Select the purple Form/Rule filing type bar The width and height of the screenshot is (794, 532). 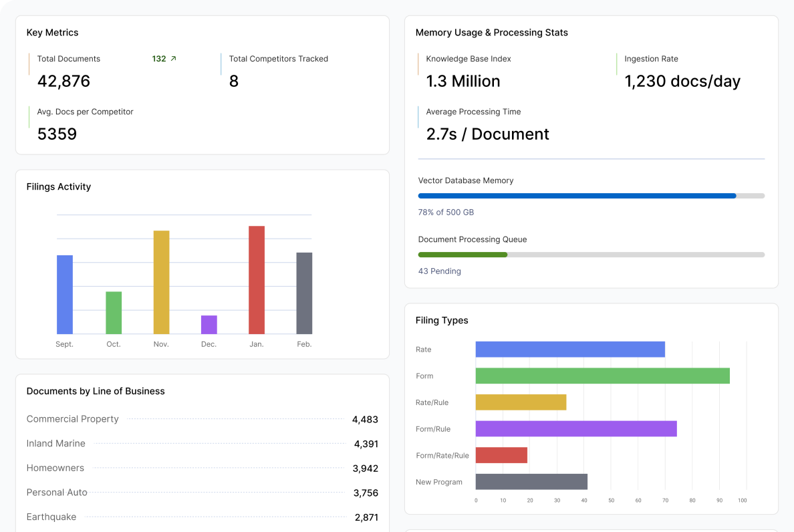click(576, 429)
